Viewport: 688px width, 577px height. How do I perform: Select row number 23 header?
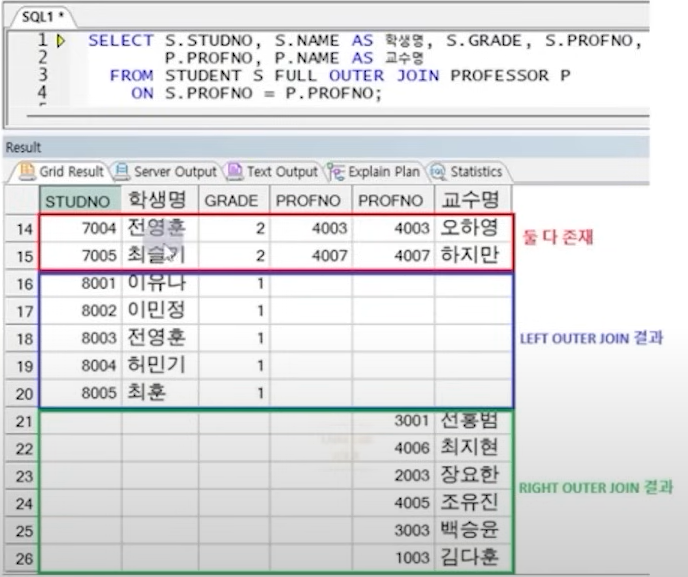tap(22, 476)
